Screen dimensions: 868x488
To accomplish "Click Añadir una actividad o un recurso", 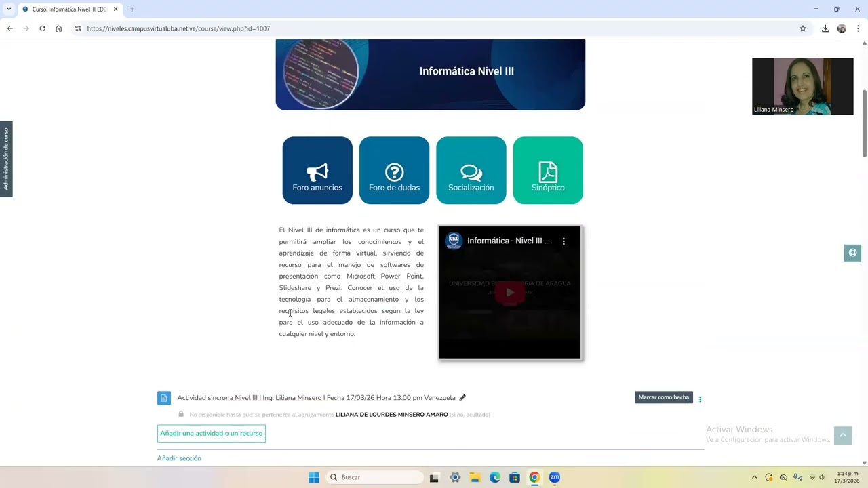I will [x=212, y=433].
